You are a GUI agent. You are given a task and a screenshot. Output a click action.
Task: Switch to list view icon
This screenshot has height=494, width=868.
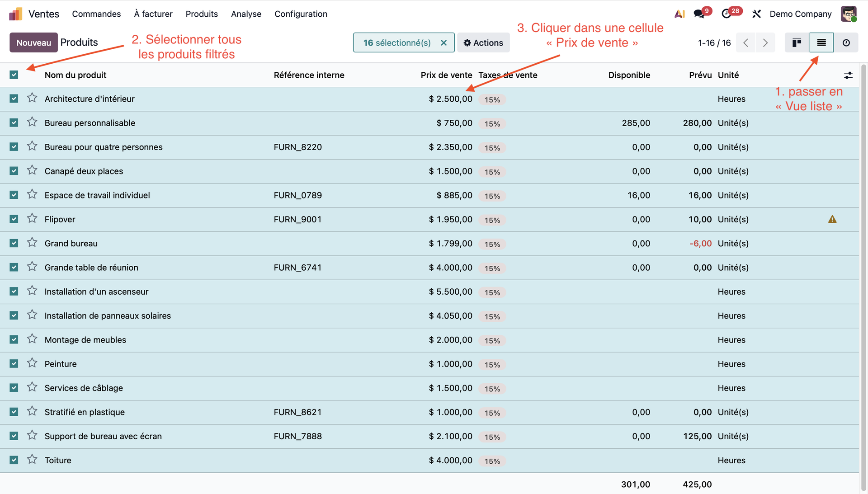click(821, 42)
